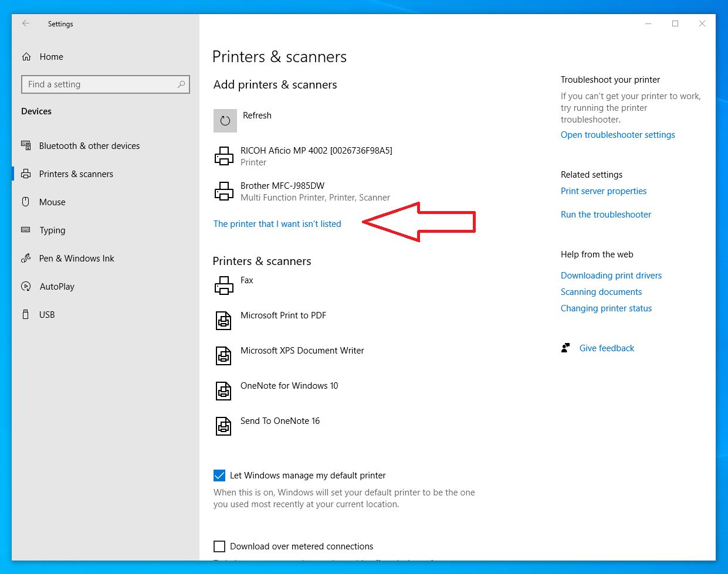Click the Brother MFC-J985DW printer icon

(224, 191)
